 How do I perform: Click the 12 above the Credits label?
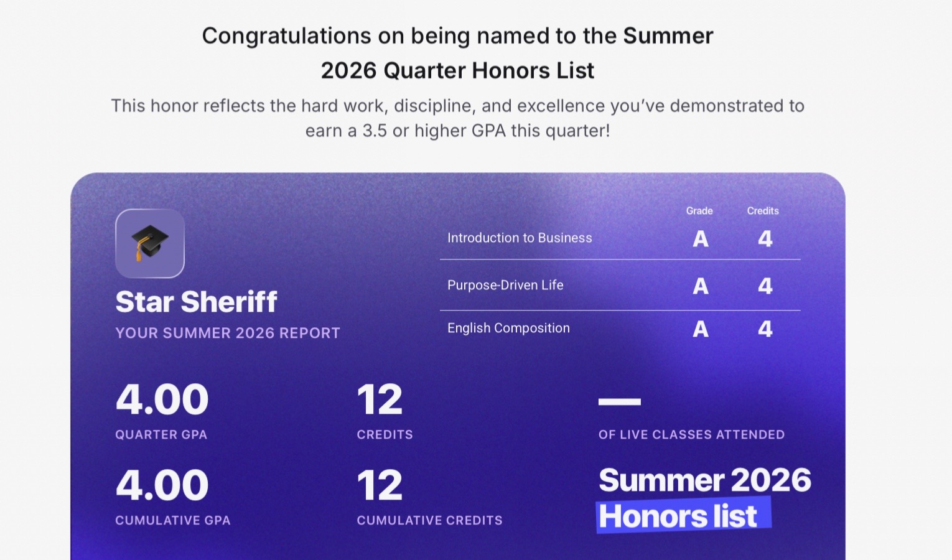(x=380, y=399)
